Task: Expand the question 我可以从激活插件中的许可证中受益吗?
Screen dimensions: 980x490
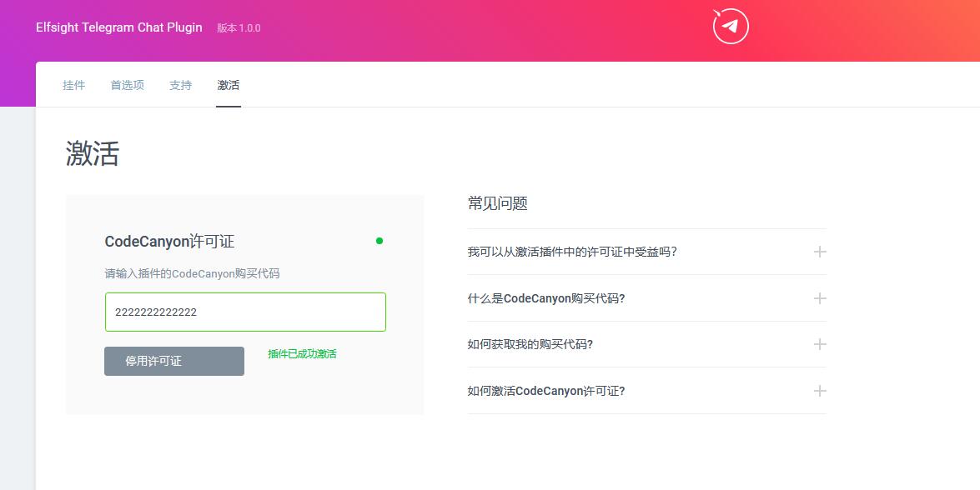Action: tap(572, 252)
